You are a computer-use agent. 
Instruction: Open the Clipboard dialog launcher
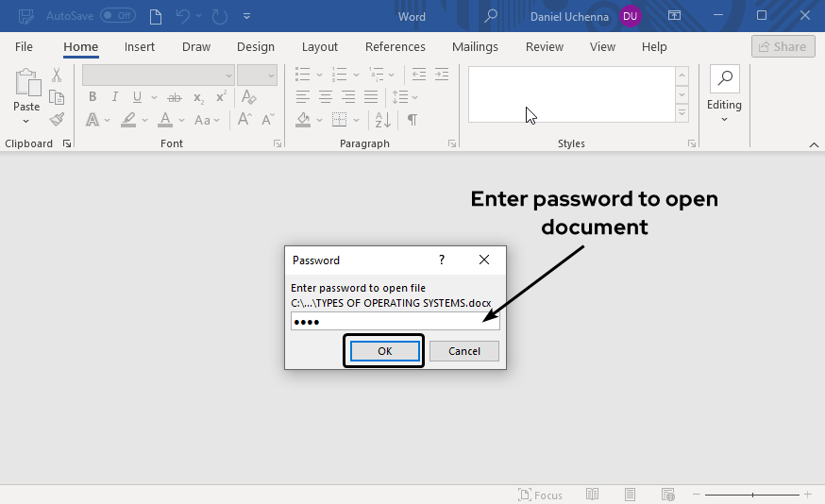67,143
